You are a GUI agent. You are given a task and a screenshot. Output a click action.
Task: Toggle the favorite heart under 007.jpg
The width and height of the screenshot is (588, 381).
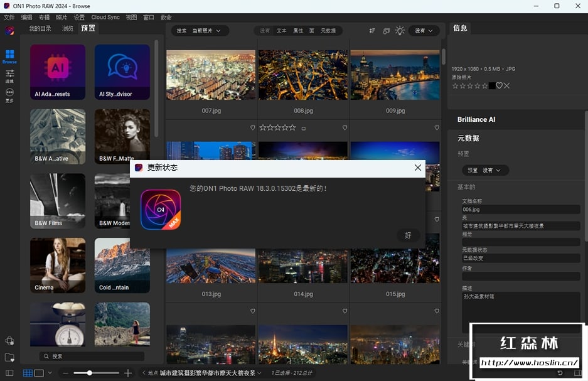[x=253, y=128]
